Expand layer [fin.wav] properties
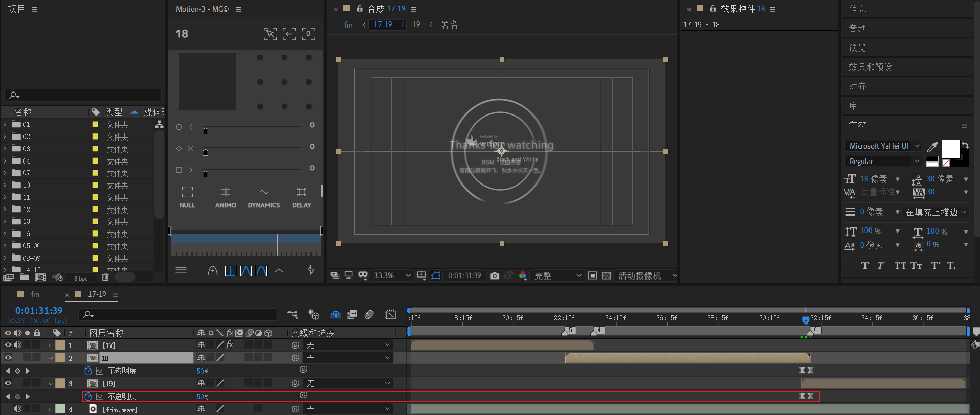The height and width of the screenshot is (415, 980). pyautogui.click(x=50, y=409)
